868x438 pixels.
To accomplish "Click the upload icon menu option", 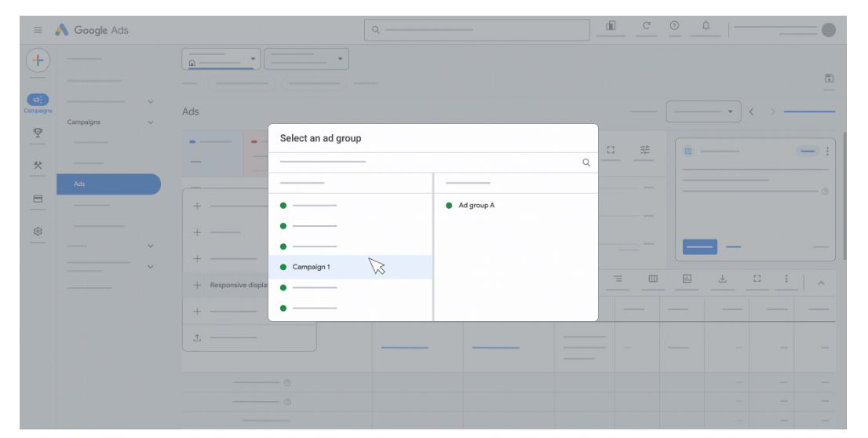I will pyautogui.click(x=197, y=338).
